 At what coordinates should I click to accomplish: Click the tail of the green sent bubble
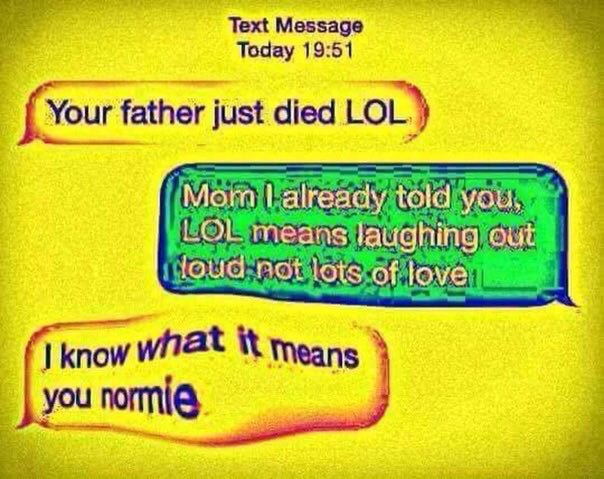tap(566, 297)
